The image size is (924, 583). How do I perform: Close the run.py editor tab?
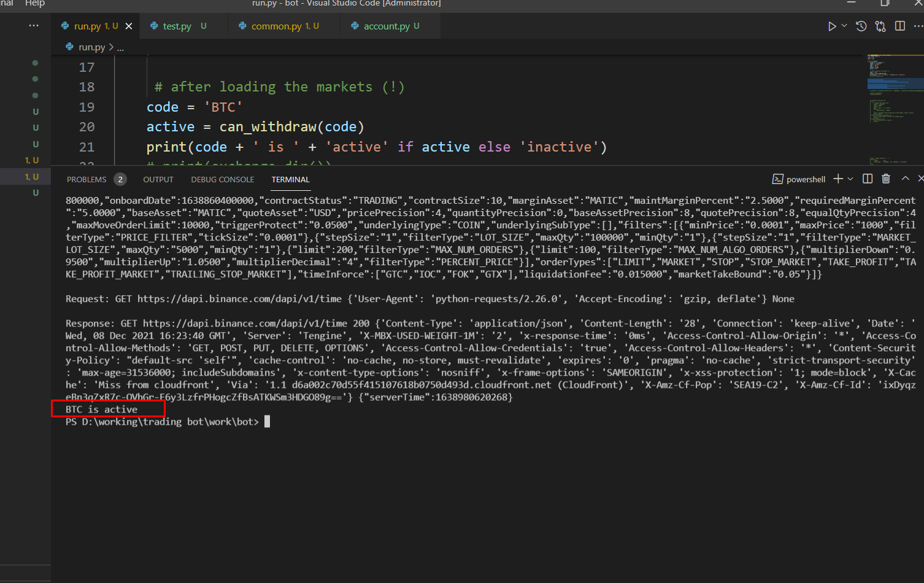128,26
